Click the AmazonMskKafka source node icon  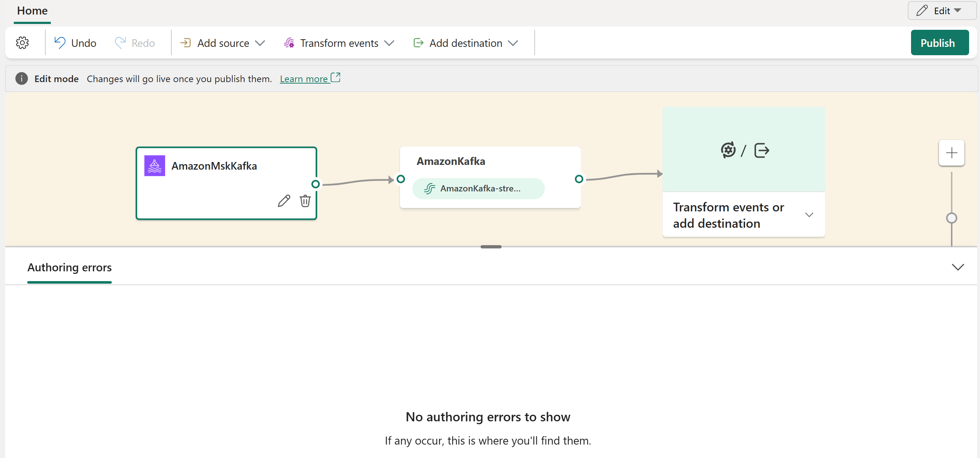coord(154,165)
